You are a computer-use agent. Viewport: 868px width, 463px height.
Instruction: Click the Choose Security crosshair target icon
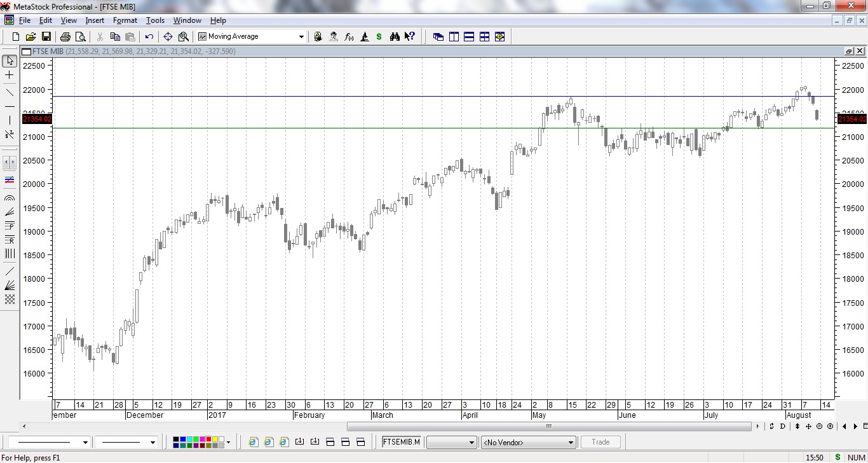pos(168,37)
